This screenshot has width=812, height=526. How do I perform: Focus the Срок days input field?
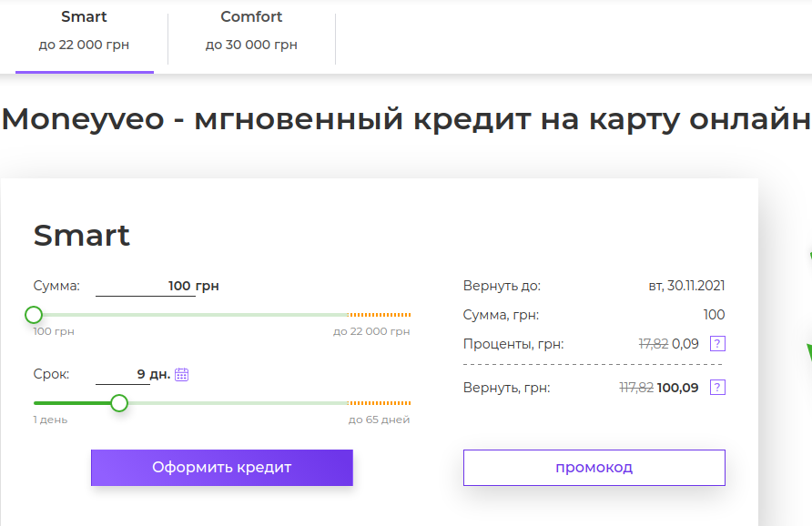pos(123,374)
